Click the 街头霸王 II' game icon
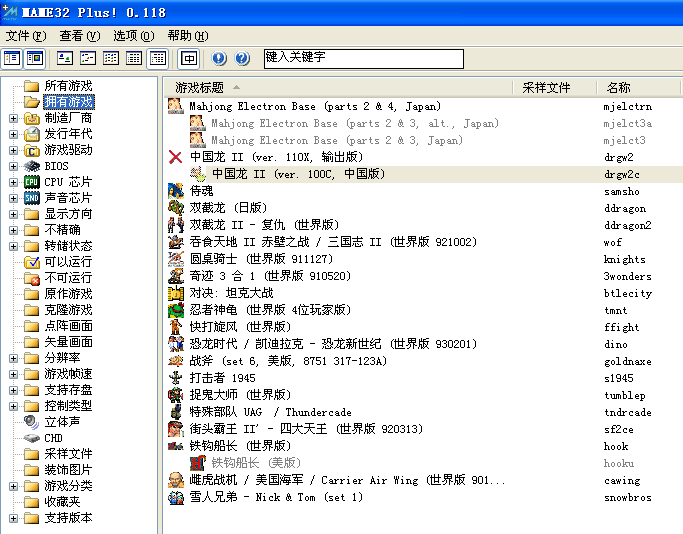Image resolution: width=683 pixels, height=534 pixels. tap(176, 429)
